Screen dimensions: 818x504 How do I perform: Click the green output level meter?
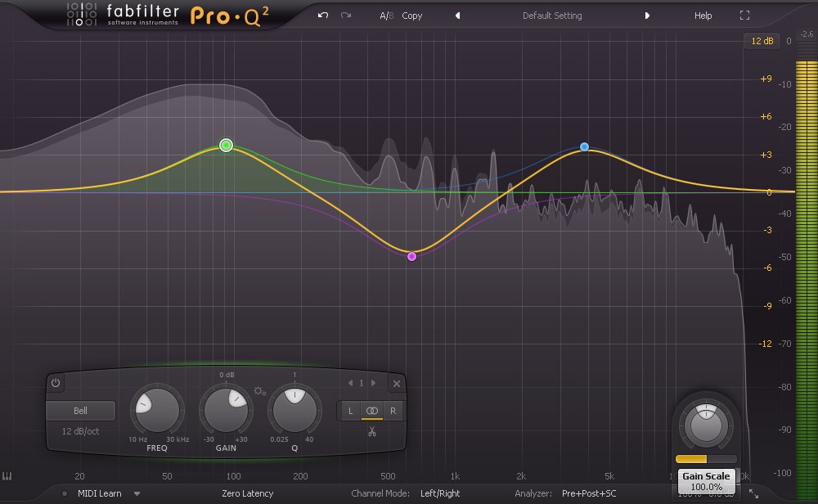click(807, 280)
